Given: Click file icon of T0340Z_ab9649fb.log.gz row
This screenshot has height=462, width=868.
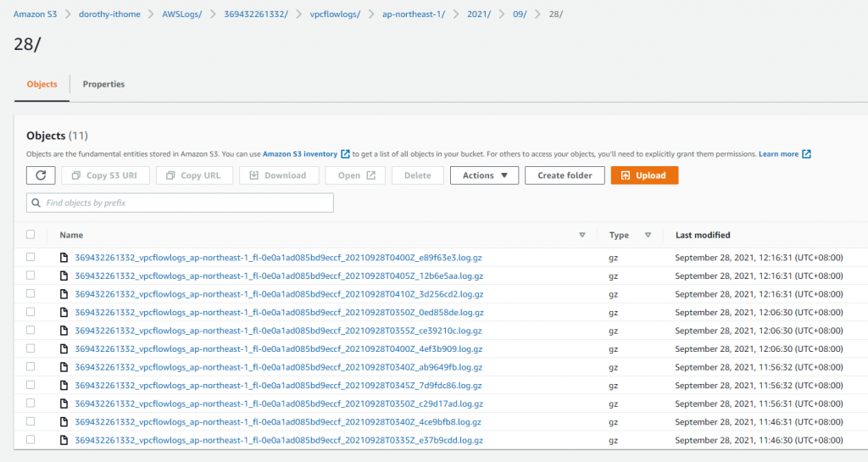Looking at the screenshot, I should click(64, 367).
